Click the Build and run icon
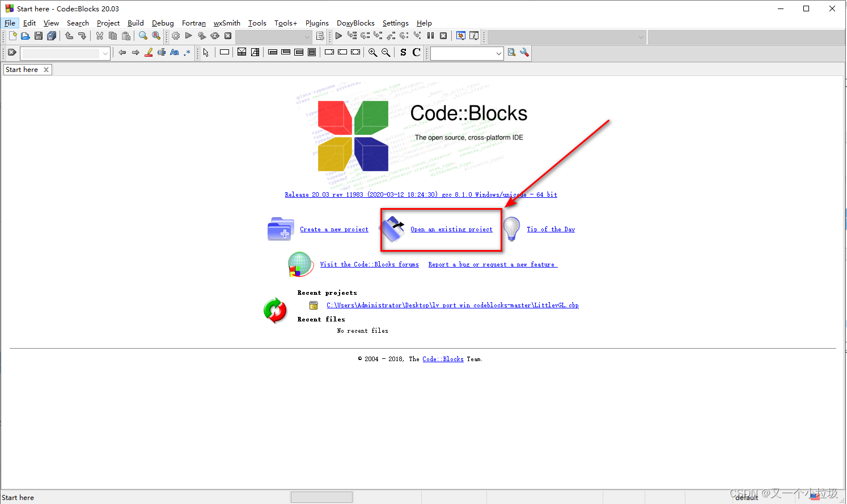This screenshot has height=504, width=847. pyautogui.click(x=202, y=36)
